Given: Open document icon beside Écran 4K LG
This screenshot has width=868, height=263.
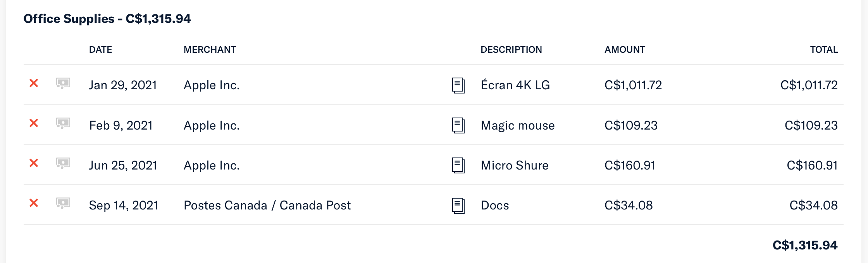Looking at the screenshot, I should tap(458, 85).
